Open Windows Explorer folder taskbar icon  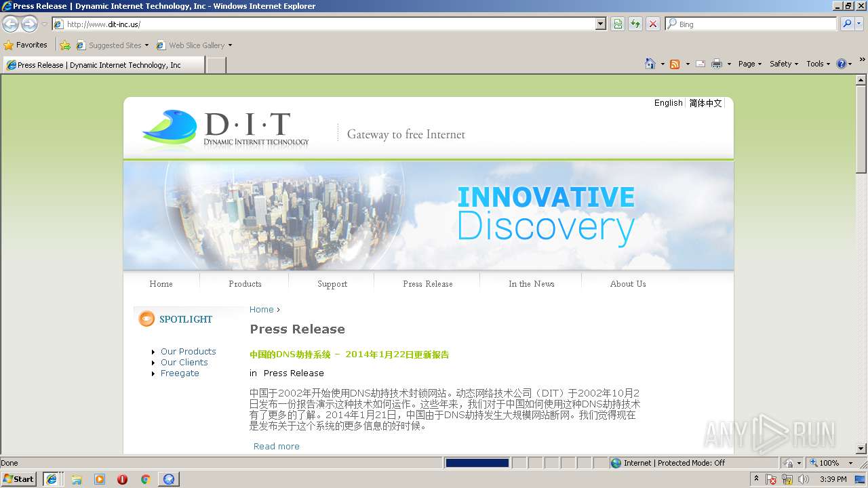[77, 479]
